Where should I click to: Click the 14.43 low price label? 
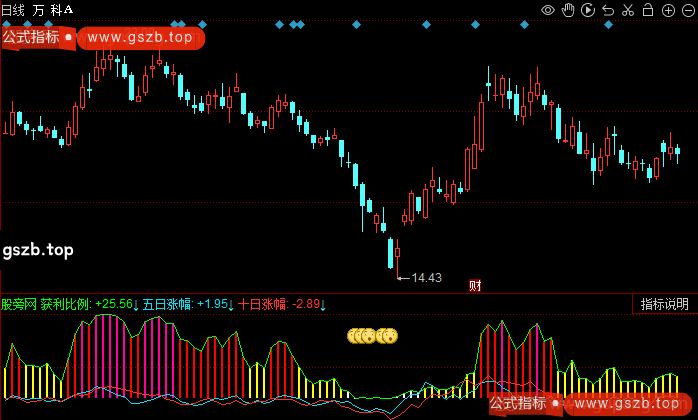pyautogui.click(x=427, y=277)
